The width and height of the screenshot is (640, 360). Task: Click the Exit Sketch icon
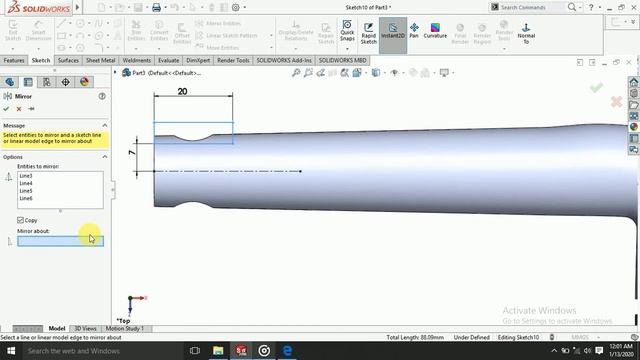point(13,31)
